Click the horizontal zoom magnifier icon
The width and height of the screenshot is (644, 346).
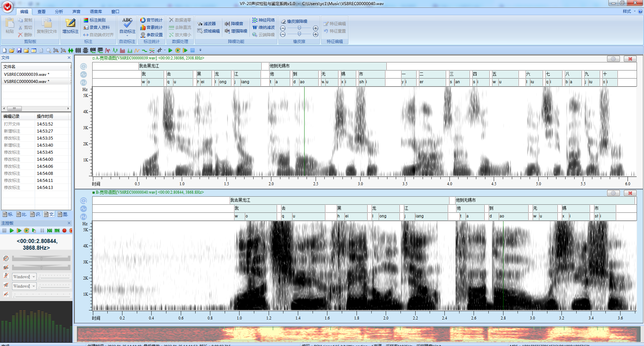[x=63, y=50]
